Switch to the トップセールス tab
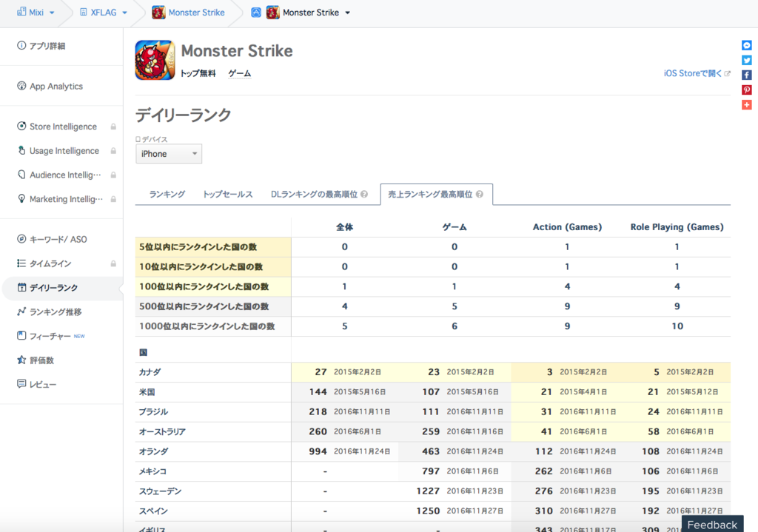 (x=228, y=195)
